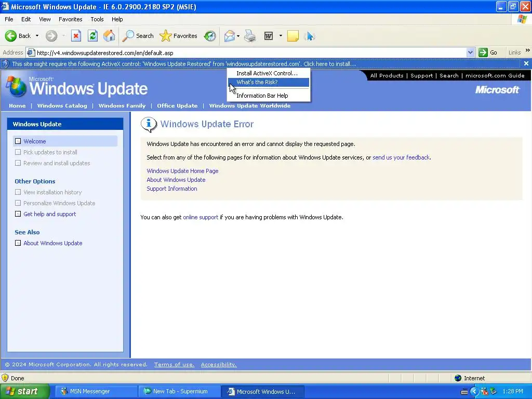
Task: Click the Accessibility footer link
Action: pos(219,364)
